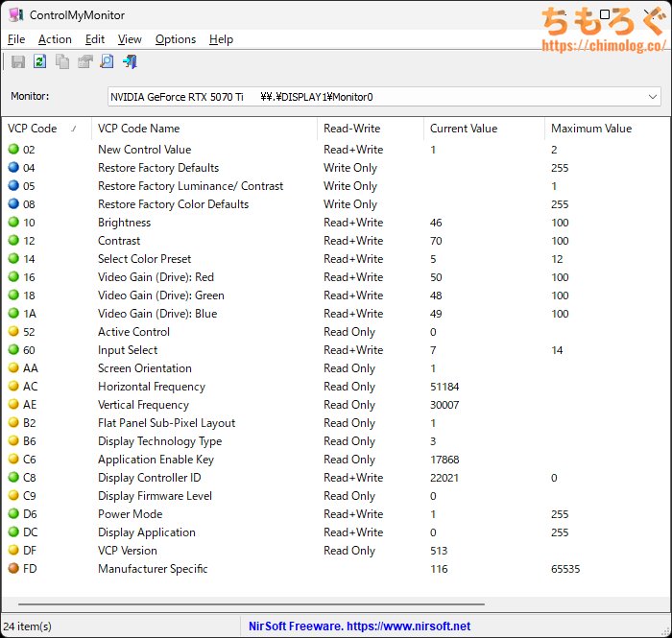Sort by the VCP Code Name column header

click(x=204, y=129)
